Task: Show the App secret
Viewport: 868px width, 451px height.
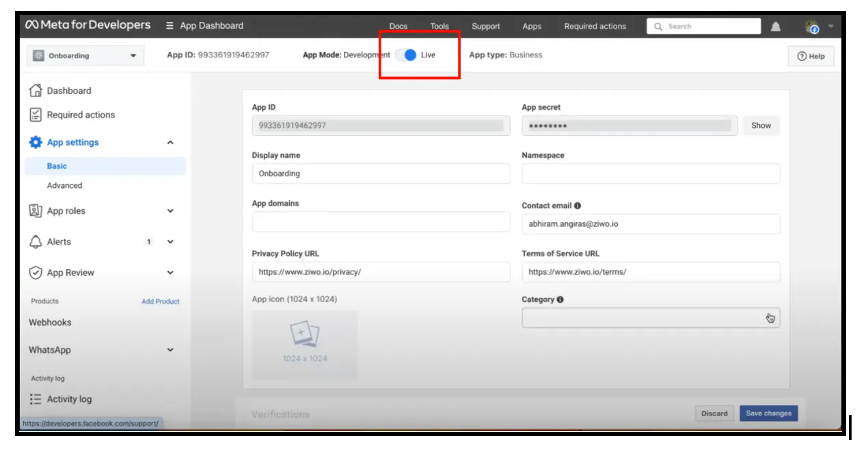Action: point(761,126)
